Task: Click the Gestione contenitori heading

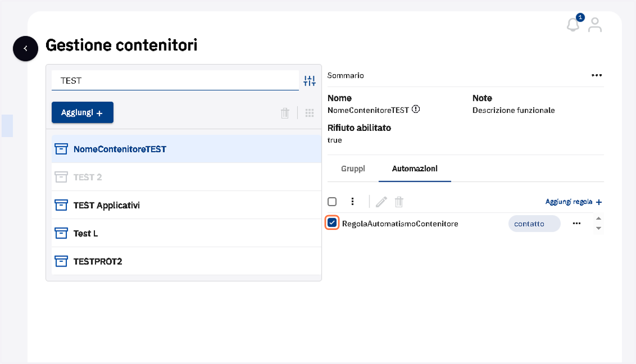Action: pos(121,45)
